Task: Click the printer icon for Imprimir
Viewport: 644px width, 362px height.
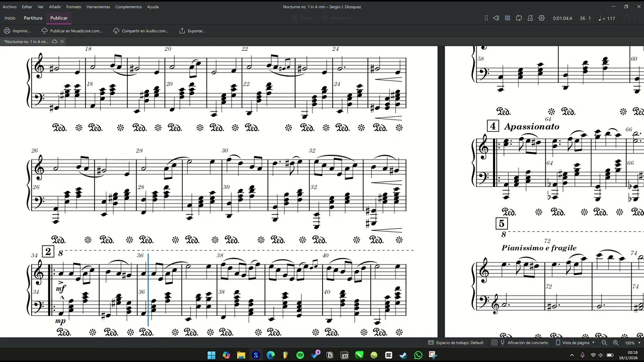Action: (x=7, y=31)
